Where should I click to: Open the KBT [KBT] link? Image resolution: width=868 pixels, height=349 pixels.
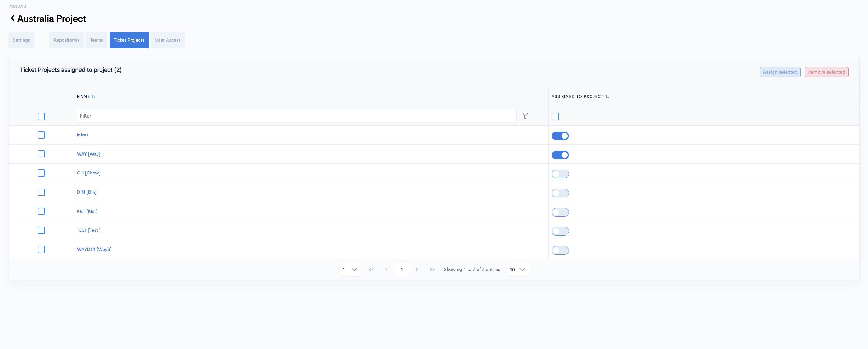(87, 211)
